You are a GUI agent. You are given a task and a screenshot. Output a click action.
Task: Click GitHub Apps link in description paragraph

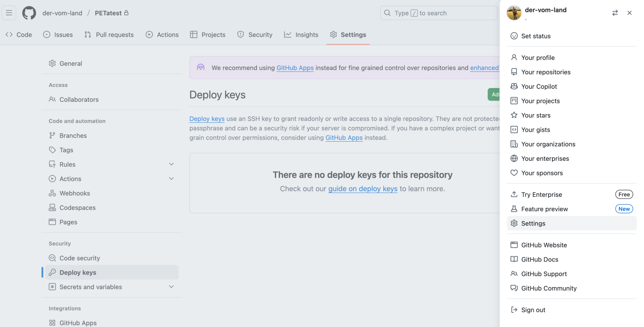344,137
